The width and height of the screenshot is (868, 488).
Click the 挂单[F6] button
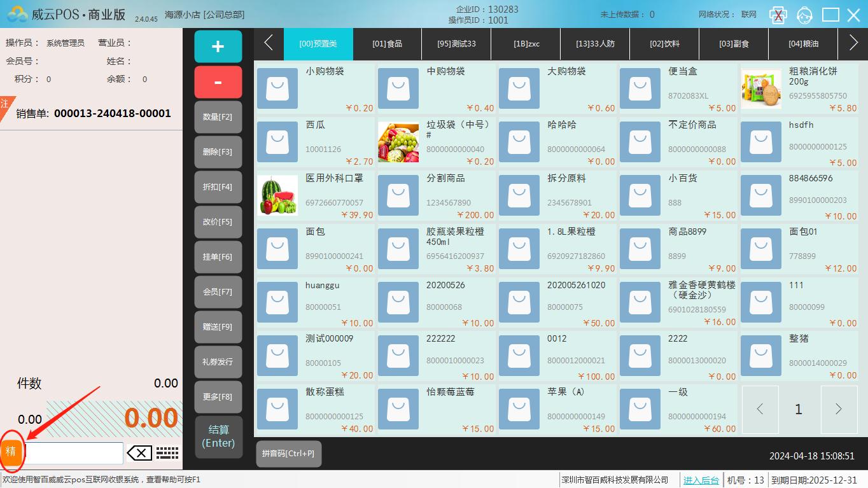point(218,257)
